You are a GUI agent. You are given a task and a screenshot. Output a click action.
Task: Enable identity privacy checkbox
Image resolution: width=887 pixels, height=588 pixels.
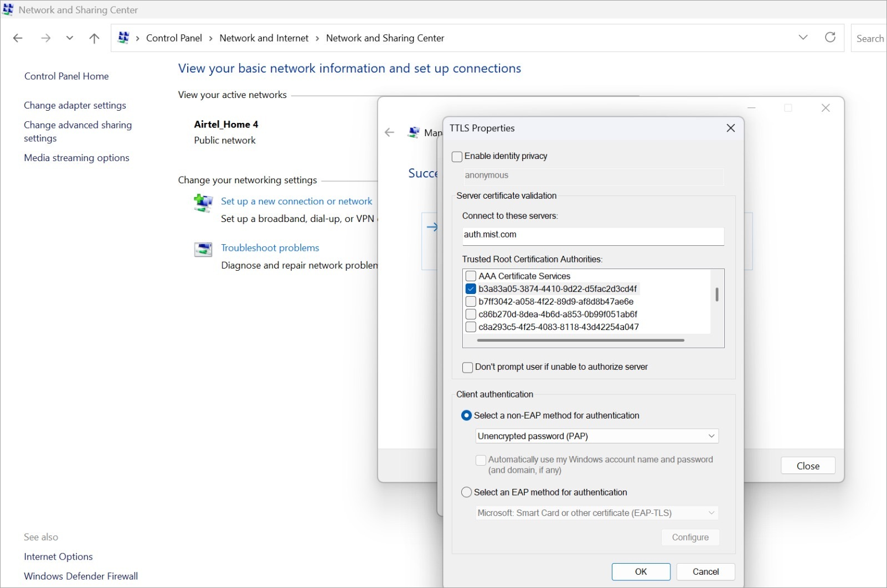457,157
